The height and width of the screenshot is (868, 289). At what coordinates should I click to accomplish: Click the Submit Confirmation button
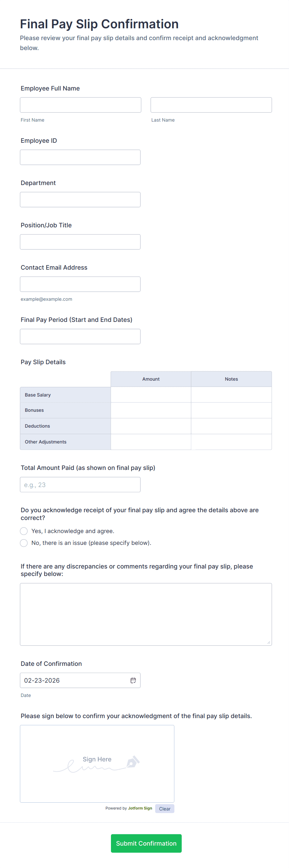click(146, 843)
